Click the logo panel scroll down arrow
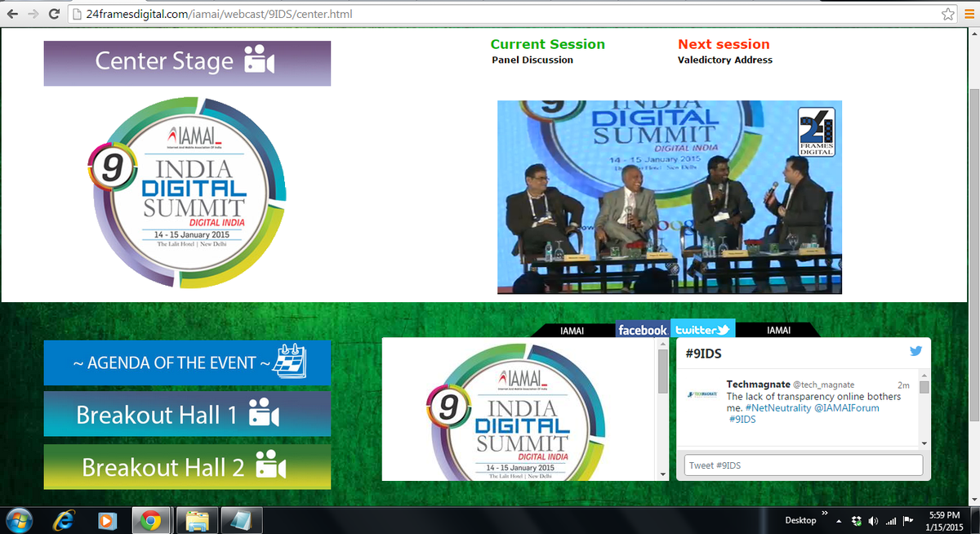 (663, 474)
